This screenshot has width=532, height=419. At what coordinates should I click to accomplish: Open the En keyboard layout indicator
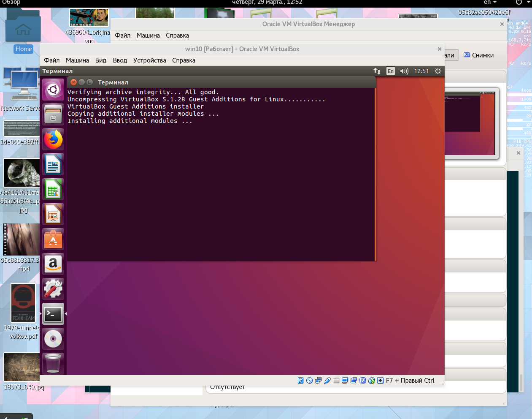(x=391, y=71)
